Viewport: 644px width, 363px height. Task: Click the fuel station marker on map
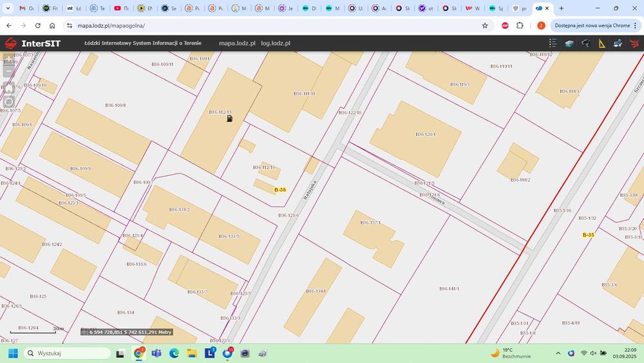[229, 118]
